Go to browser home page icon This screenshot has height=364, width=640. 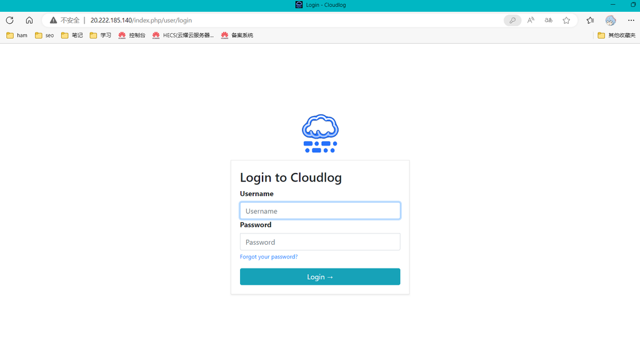point(29,20)
